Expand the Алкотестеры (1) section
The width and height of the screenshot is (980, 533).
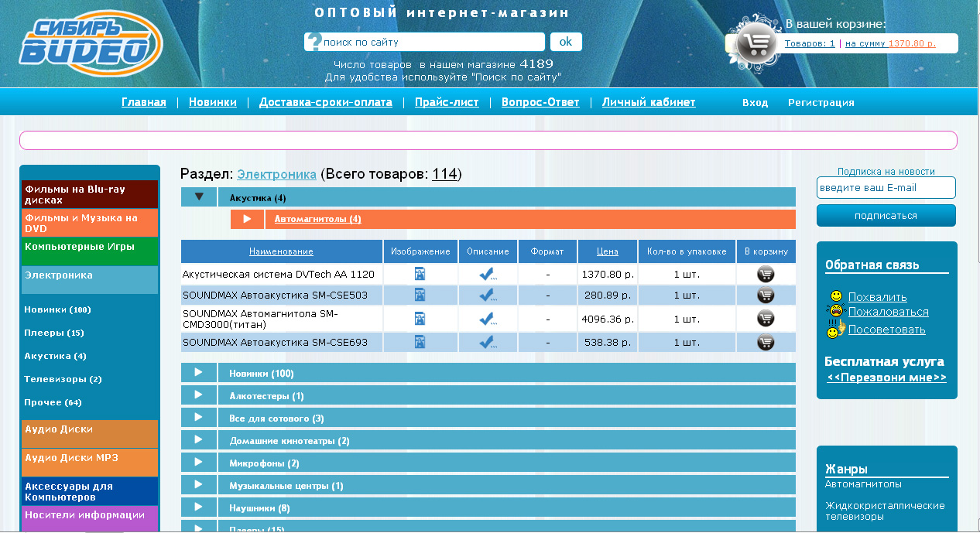488,395
